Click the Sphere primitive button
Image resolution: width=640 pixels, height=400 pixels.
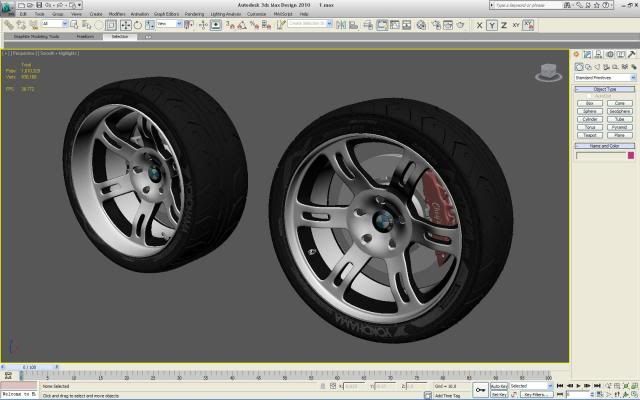click(x=590, y=111)
